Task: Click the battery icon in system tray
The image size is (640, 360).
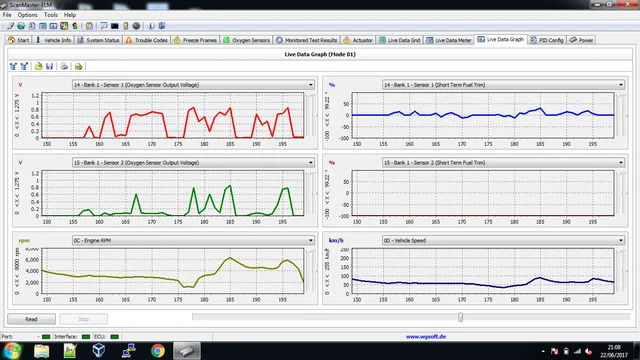Action: (566, 351)
